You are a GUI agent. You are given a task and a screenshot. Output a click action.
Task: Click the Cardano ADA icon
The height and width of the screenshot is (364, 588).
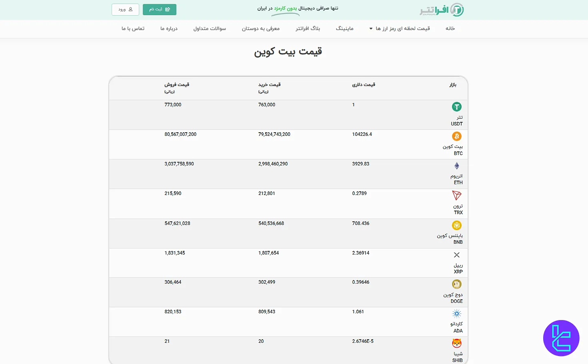click(x=456, y=314)
